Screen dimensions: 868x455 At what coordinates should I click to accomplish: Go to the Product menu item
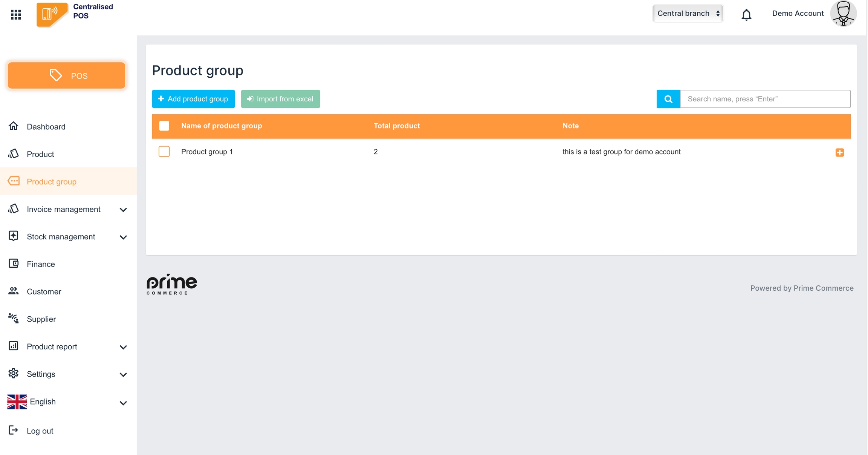coord(40,154)
